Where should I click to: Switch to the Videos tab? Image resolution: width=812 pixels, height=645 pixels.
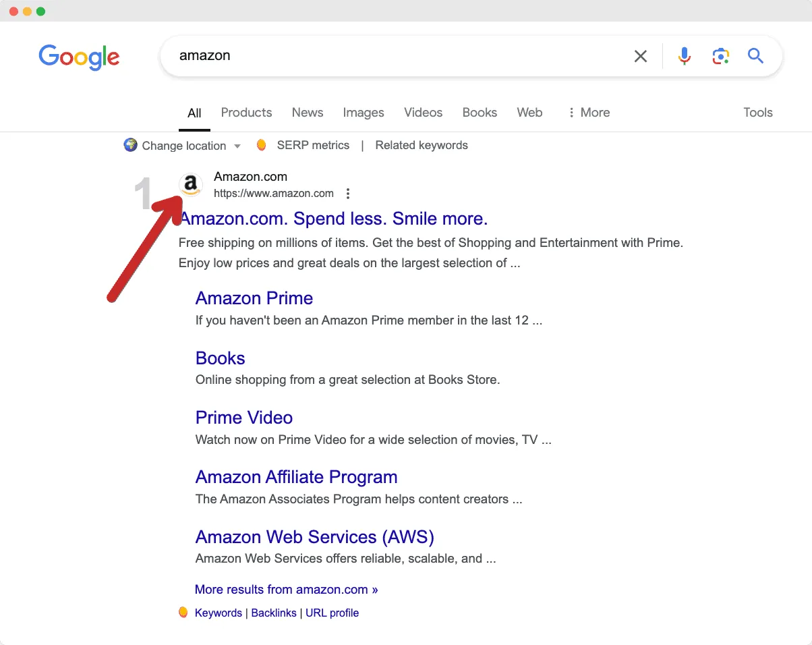(x=423, y=113)
